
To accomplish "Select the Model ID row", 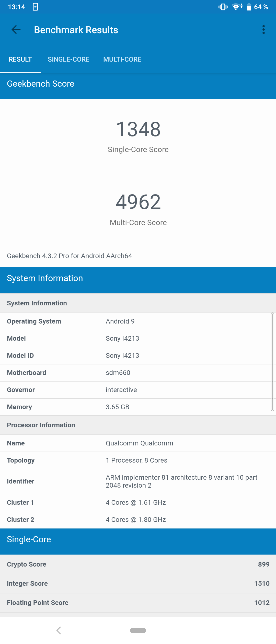I will coord(138,355).
